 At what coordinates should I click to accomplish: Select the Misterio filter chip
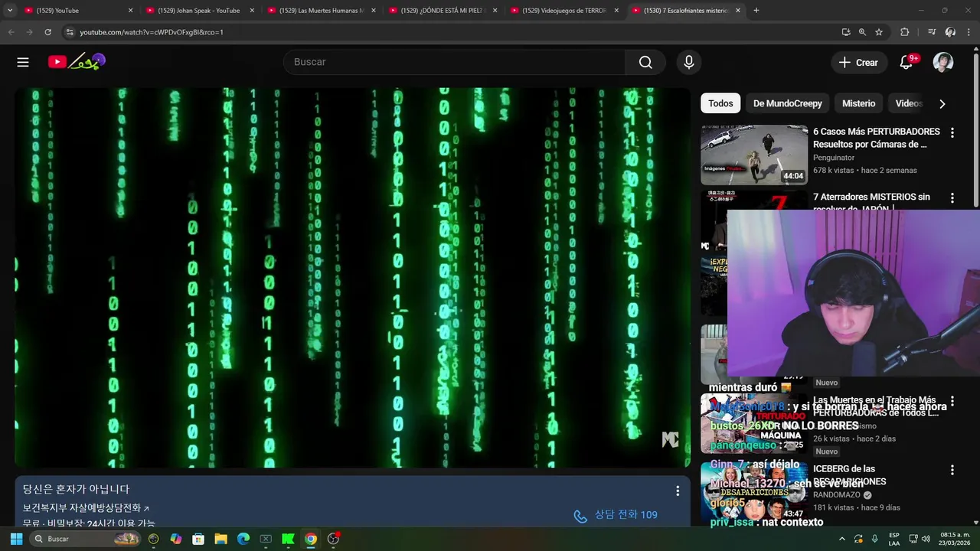click(858, 103)
